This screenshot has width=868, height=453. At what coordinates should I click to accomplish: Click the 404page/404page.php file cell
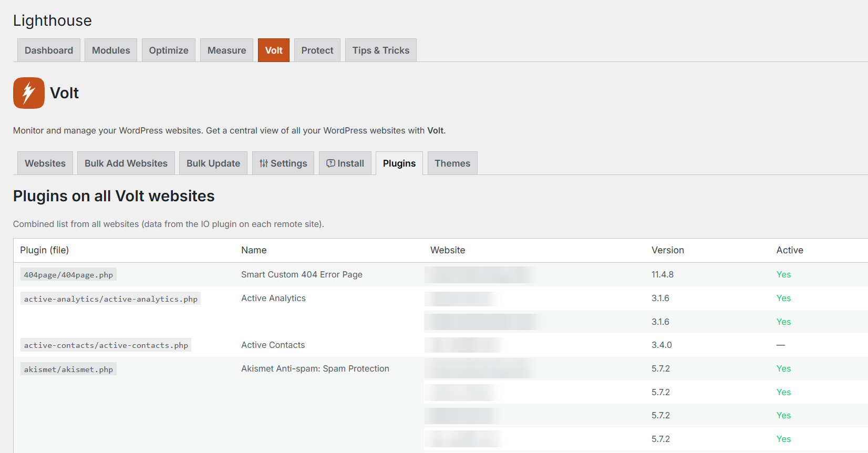(68, 275)
